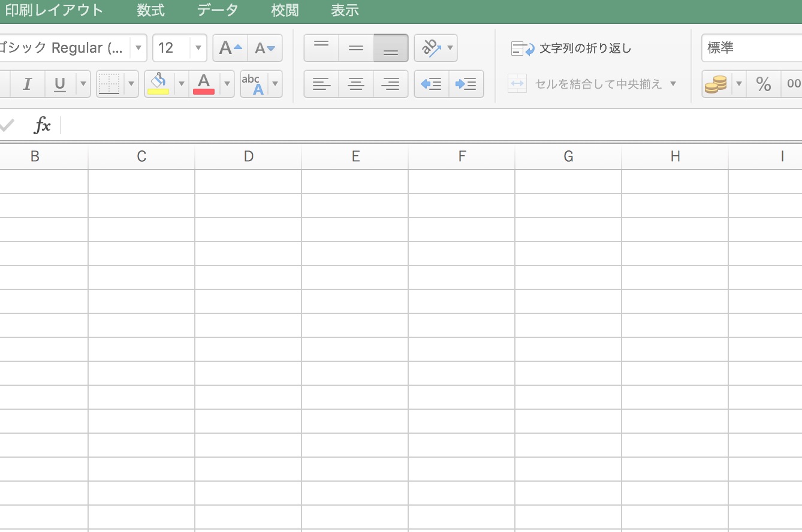
Task: Switch to the 数式 tab
Action: (150, 10)
